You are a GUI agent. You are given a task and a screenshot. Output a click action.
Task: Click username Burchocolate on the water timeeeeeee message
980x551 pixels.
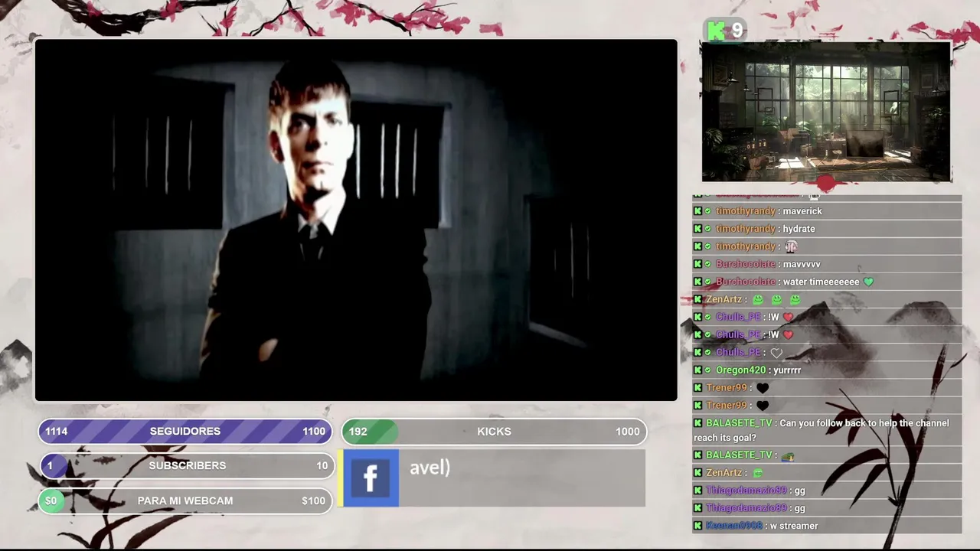click(746, 282)
